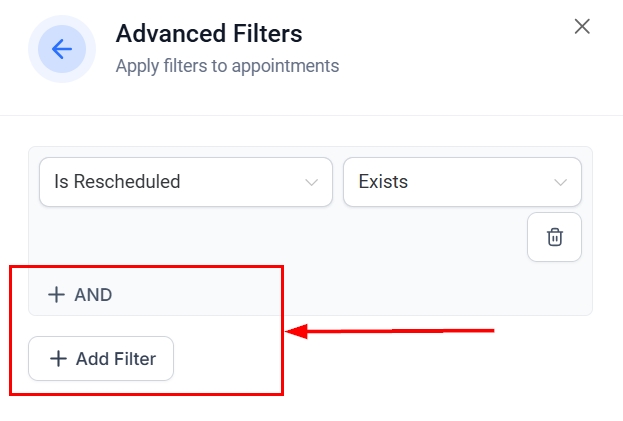Image resolution: width=623 pixels, height=421 pixels.
Task: Click the blue back arrow button
Action: (62, 49)
